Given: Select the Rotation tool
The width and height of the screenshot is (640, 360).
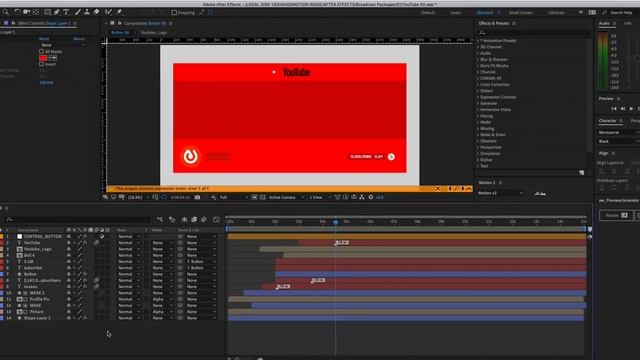Looking at the screenshot, I should 17,12.
